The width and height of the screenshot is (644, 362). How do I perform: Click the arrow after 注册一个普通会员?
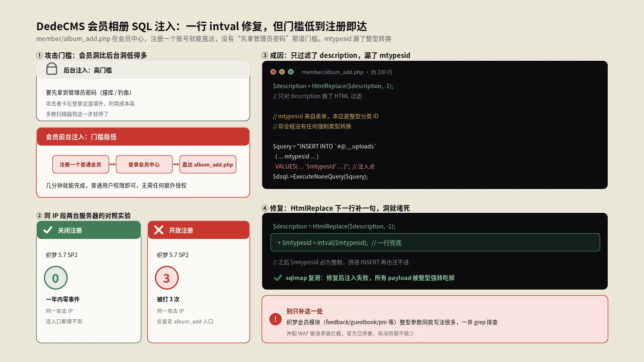112,165
